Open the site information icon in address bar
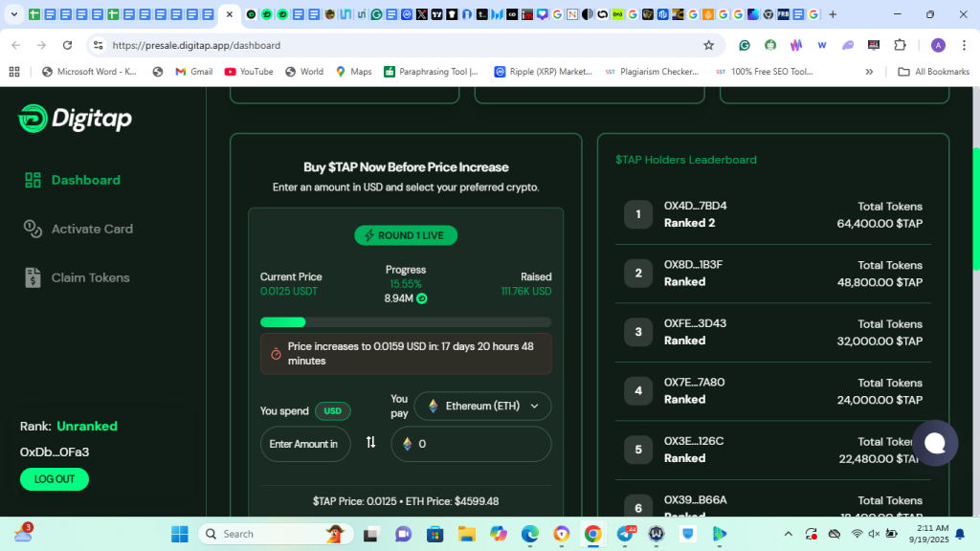Viewport: 980px width, 551px height. click(x=99, y=45)
